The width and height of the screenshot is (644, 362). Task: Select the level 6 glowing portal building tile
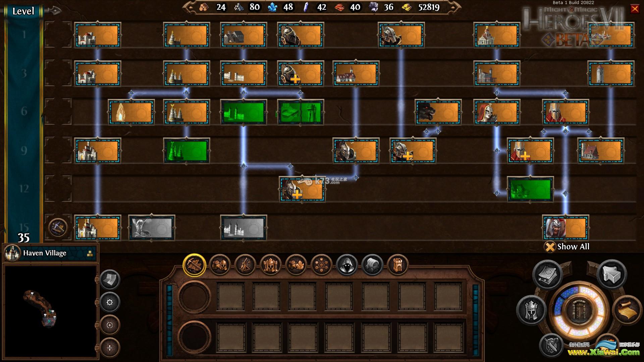[131, 112]
